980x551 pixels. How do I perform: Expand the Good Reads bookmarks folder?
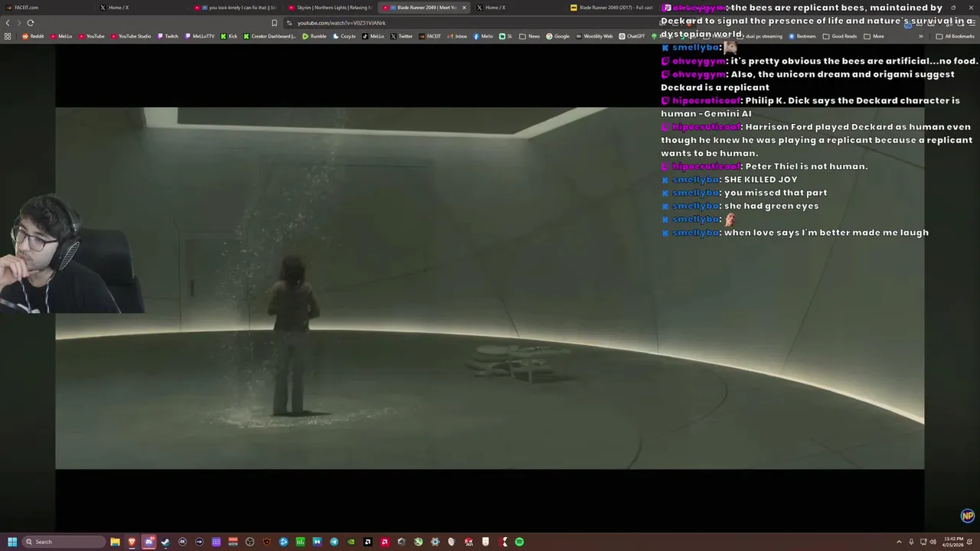[x=840, y=36]
